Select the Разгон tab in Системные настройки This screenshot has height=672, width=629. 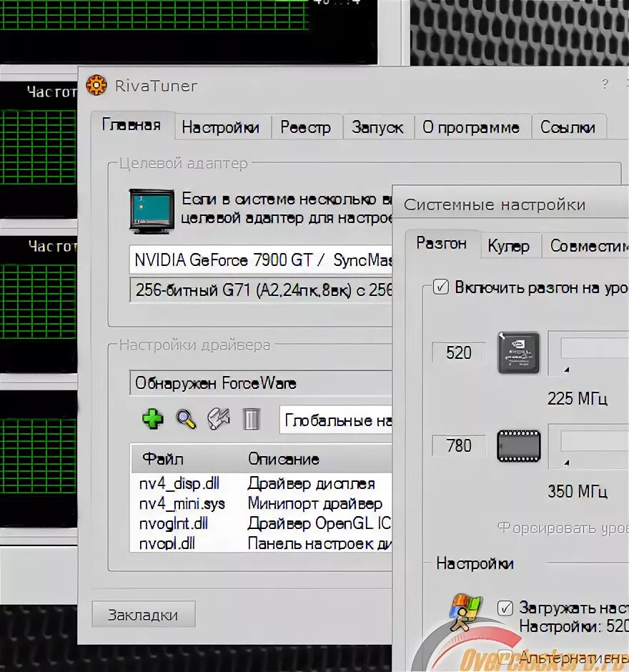click(x=442, y=243)
